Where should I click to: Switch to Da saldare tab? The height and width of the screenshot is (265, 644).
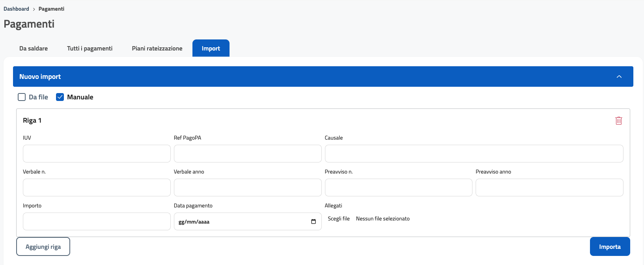(x=34, y=49)
